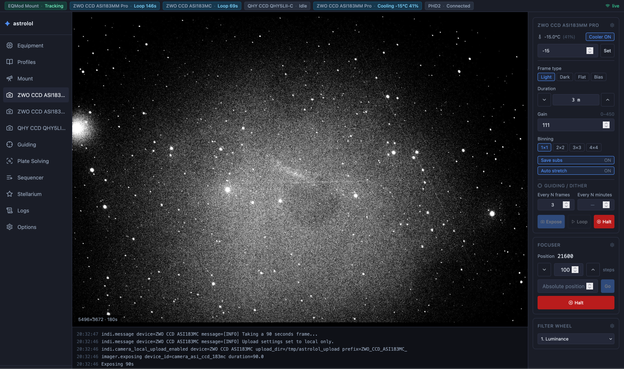Decrease the exposure duration with down chevron

click(x=544, y=100)
